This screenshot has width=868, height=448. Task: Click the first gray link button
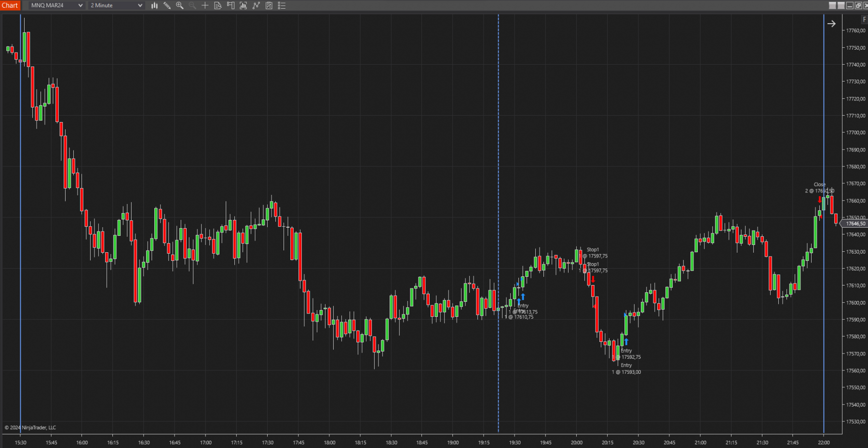[832, 5]
